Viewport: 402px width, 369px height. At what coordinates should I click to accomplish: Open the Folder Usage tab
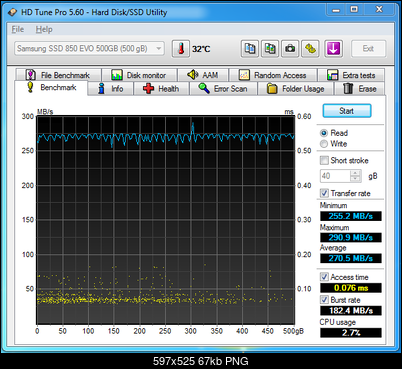[296, 89]
